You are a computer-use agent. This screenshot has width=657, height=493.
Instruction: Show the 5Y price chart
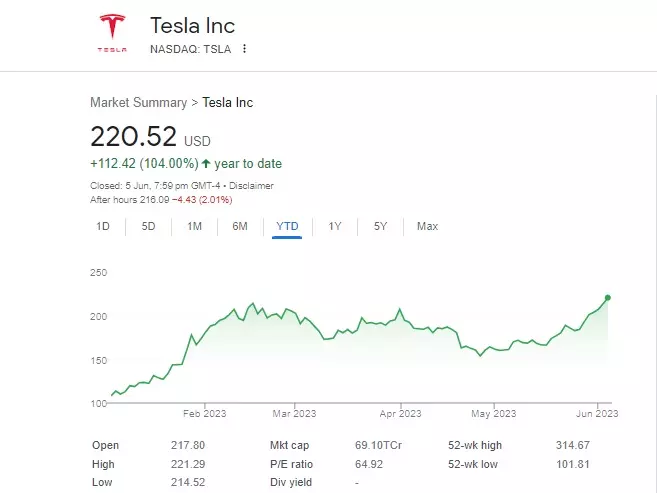(380, 226)
